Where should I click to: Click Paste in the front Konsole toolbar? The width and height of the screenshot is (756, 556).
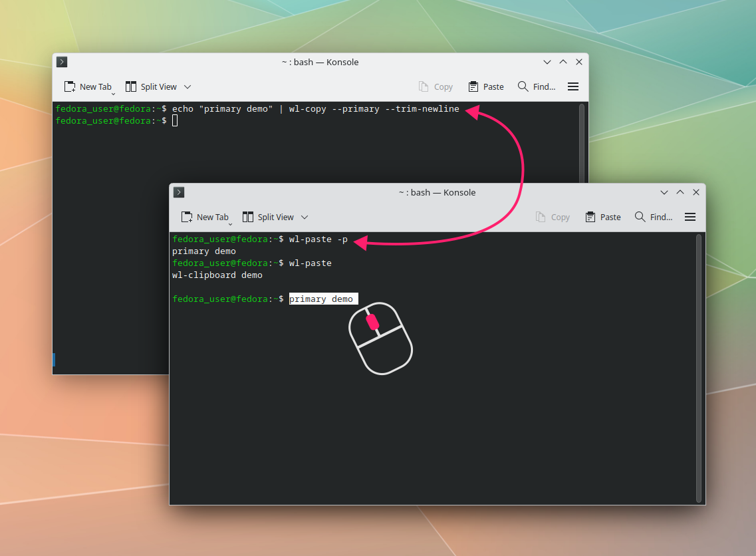click(603, 217)
